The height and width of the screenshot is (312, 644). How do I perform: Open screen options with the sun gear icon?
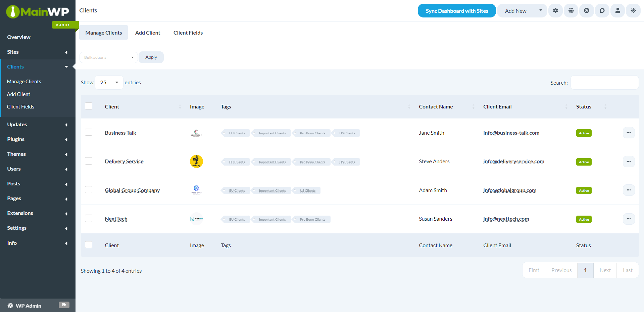(x=633, y=10)
